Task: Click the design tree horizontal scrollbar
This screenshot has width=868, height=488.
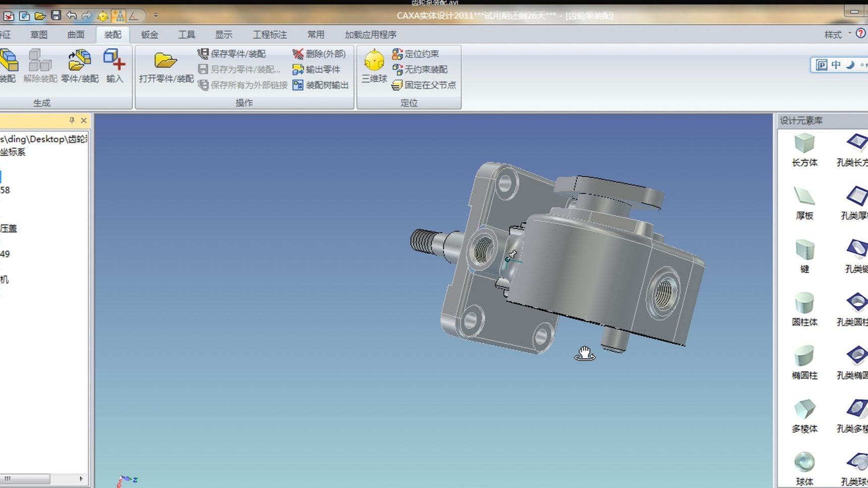Action: pyautogui.click(x=25, y=478)
